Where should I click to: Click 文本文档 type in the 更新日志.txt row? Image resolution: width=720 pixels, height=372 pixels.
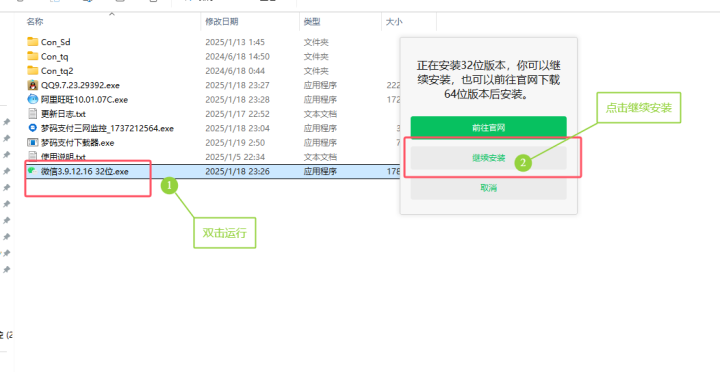tap(320, 114)
